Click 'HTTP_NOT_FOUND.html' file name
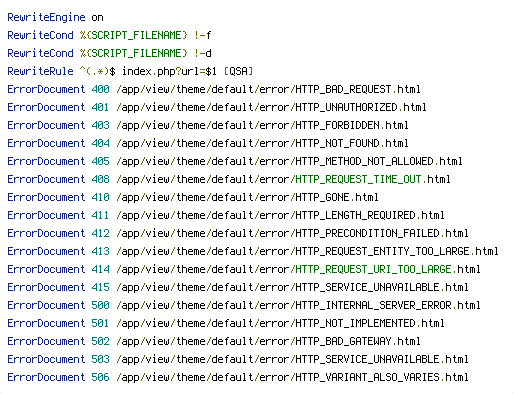The image size is (514, 394). [352, 143]
